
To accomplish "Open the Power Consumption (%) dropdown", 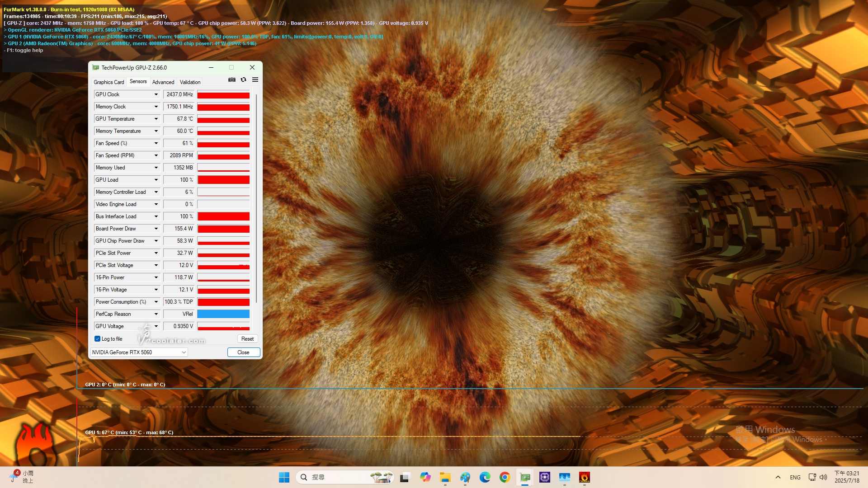I will tap(156, 302).
